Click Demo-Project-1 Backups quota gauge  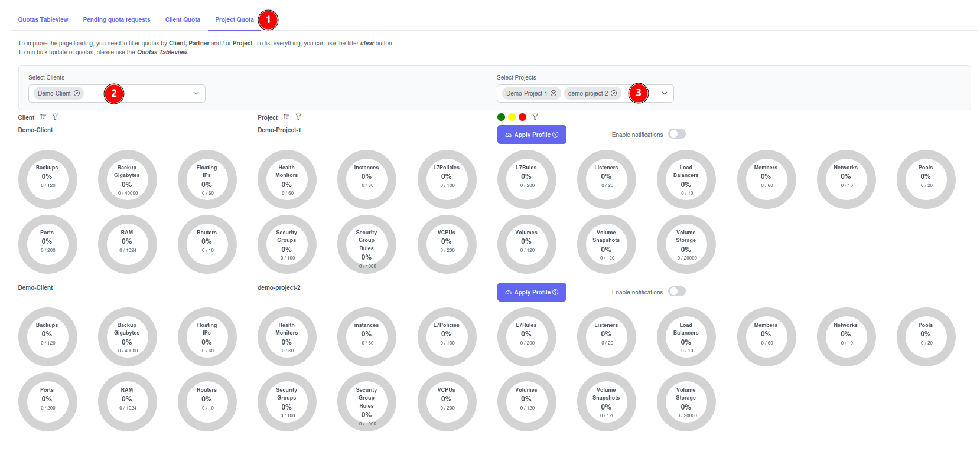tap(47, 179)
